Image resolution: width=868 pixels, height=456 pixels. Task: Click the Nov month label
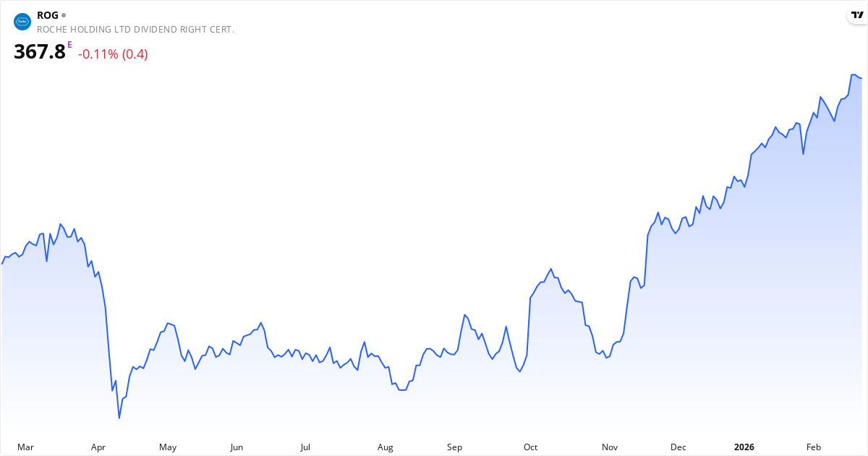tap(610, 447)
